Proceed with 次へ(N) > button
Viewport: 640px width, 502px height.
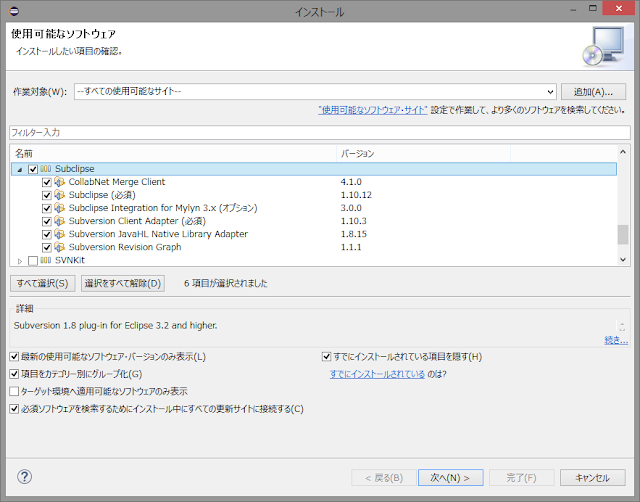pos(450,478)
